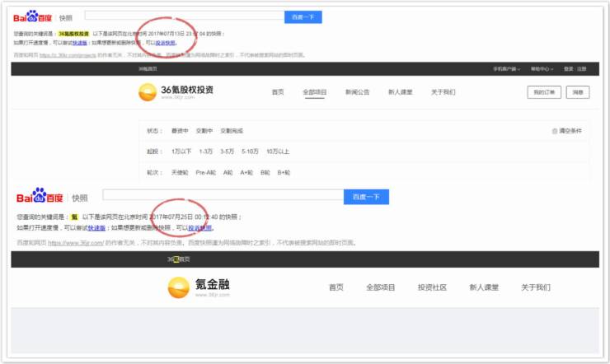Image resolution: width=610 pixels, height=364 pixels.
Task: Open the 快速版 link in the upper snapshot
Action: pyautogui.click(x=80, y=43)
